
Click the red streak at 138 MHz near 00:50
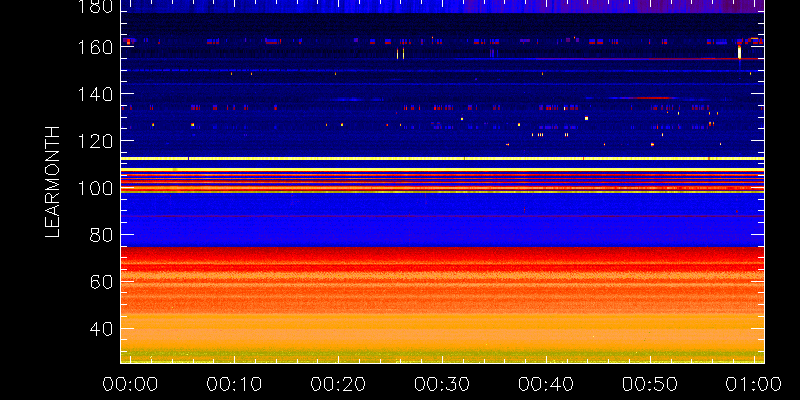[x=653, y=97]
